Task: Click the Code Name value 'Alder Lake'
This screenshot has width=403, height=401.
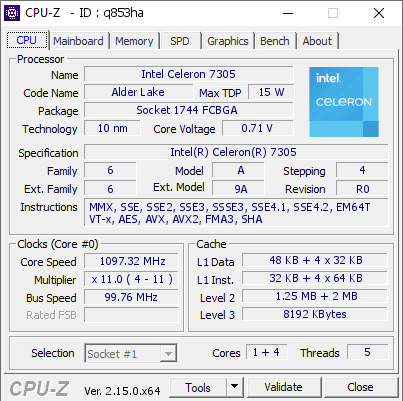Action: [138, 92]
